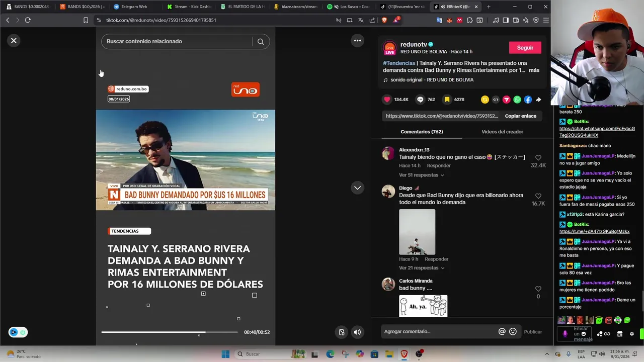Reply to Diego's comment with Responder

tap(436, 259)
